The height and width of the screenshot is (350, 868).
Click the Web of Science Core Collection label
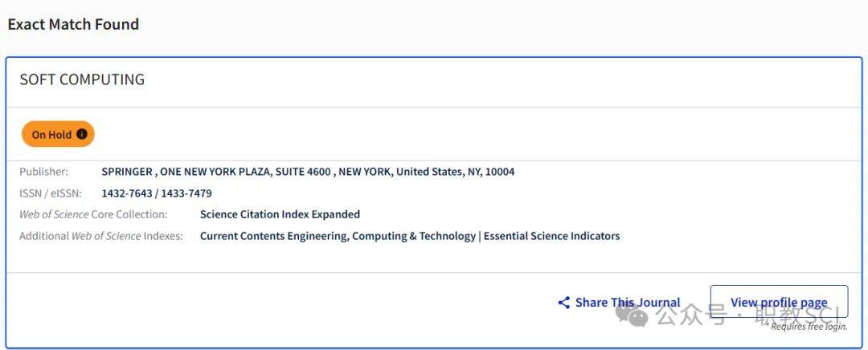click(93, 214)
